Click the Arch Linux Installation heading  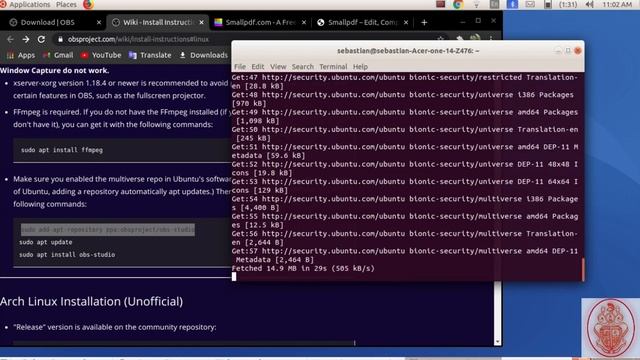click(x=91, y=302)
